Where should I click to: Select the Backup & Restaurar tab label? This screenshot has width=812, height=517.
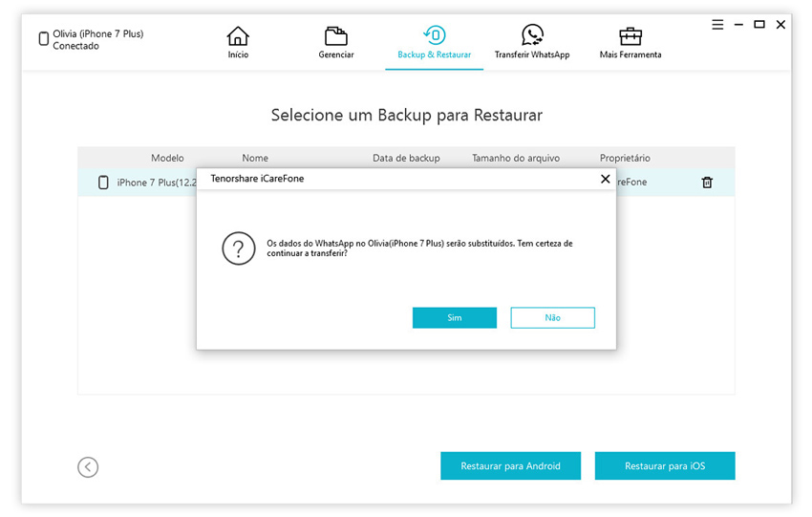tap(435, 54)
